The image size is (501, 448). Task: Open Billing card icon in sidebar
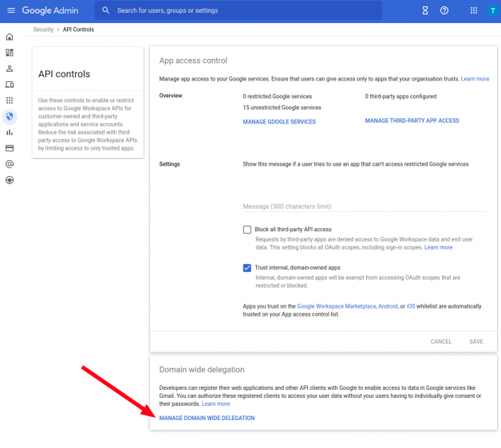[x=10, y=147]
